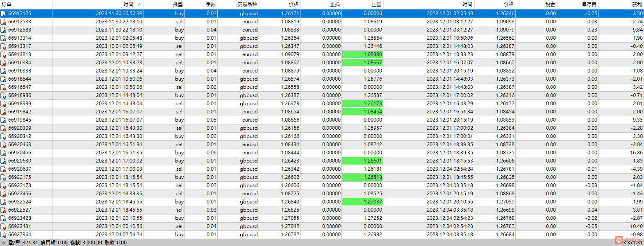Screen dimensions: 644x246
Task: Click the order icon for 66922178
Action: [3, 185]
